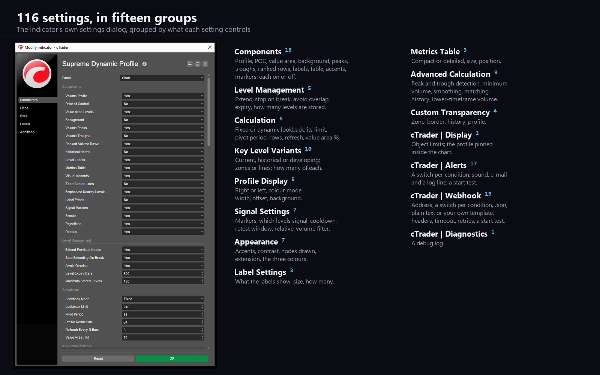Click the Value Area % stepper arrows
The height and width of the screenshot is (375, 600).
202,338
